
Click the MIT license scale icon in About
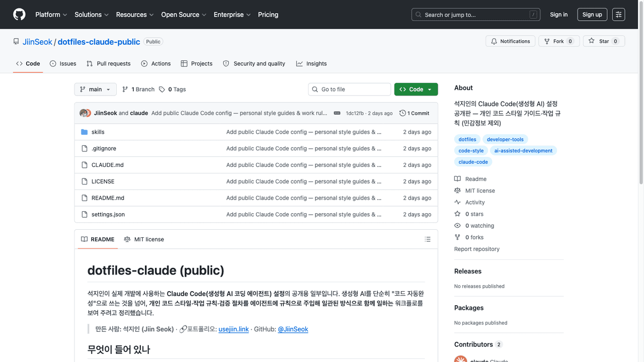tap(457, 191)
